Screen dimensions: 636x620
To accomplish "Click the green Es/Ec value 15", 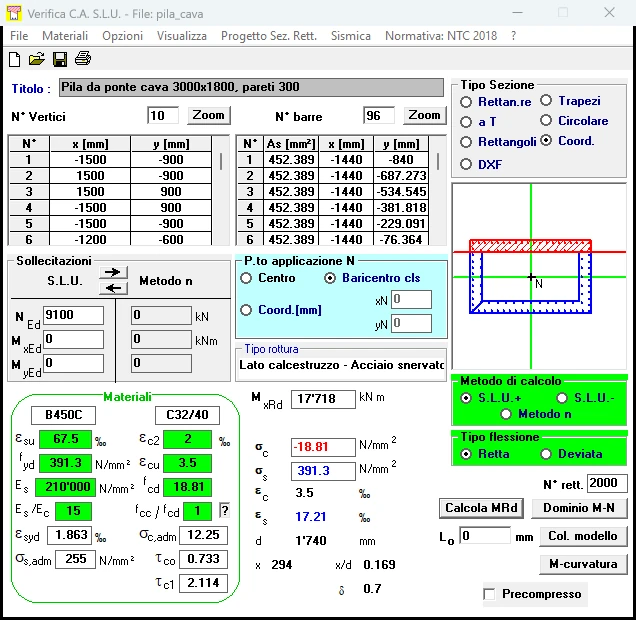I will (73, 511).
